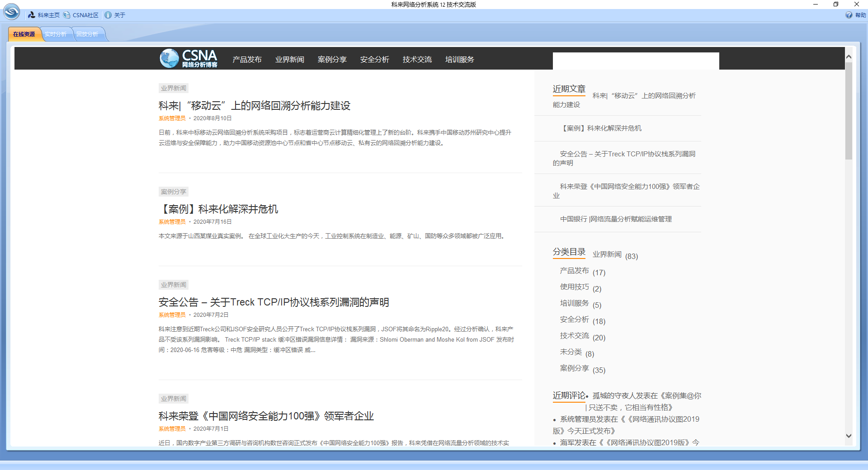Open the Colasoft application menu orb
This screenshot has height=470, width=868.
[x=12, y=12]
